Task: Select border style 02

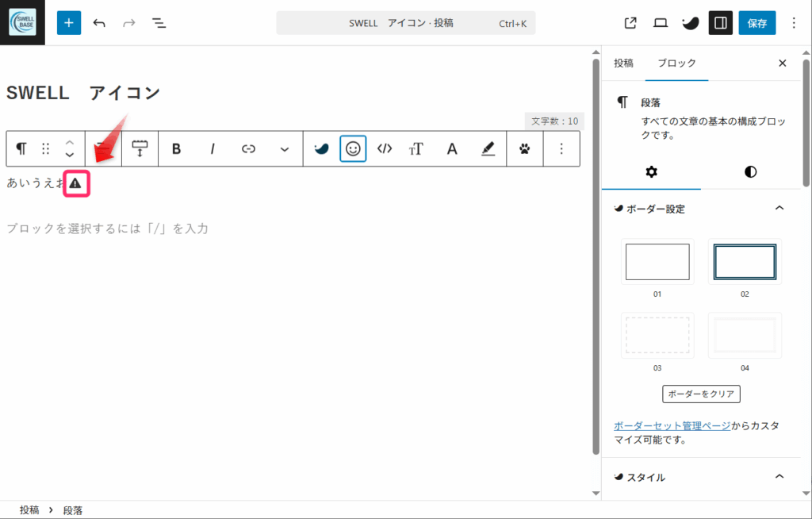Action: 745,262
